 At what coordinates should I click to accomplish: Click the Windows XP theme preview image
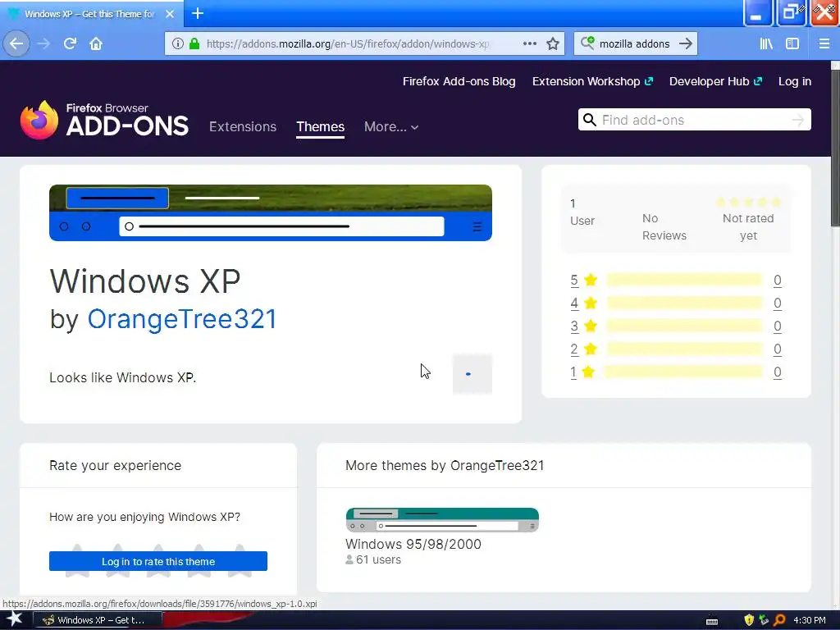271,212
